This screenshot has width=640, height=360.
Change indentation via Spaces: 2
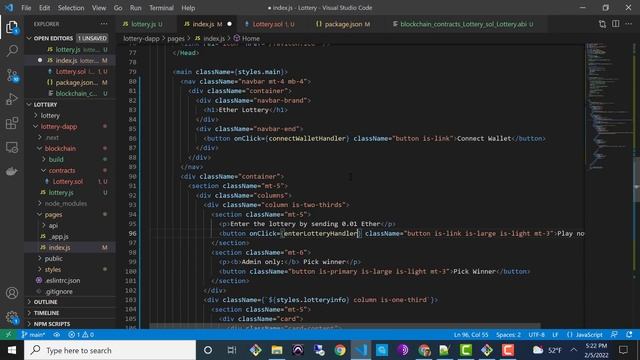click(508, 335)
